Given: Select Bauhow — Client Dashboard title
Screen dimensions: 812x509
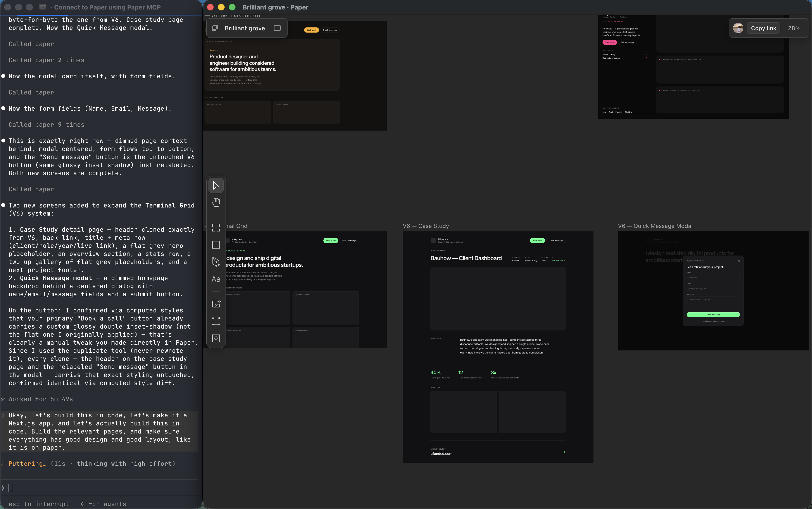Looking at the screenshot, I should pos(466,258).
